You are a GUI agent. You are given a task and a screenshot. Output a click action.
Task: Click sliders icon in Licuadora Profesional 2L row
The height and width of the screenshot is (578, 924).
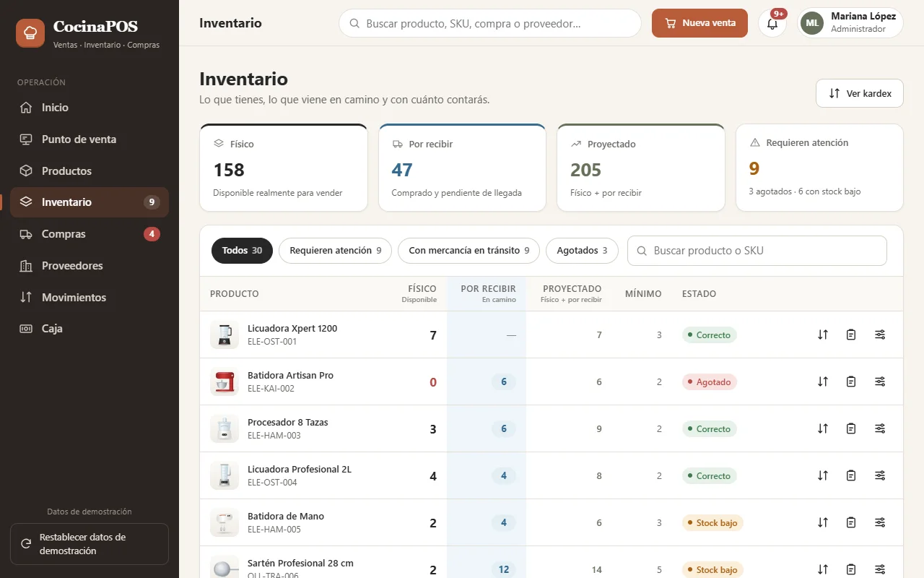click(880, 475)
